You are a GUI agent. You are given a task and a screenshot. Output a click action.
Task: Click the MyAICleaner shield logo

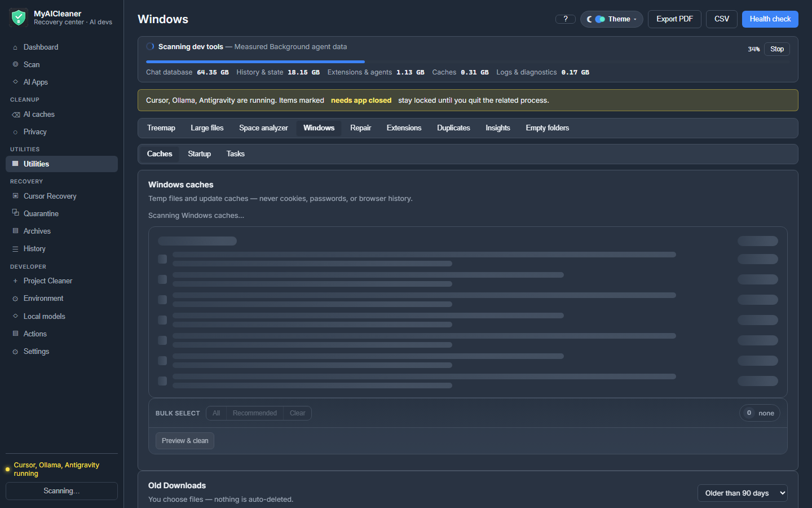(19, 17)
